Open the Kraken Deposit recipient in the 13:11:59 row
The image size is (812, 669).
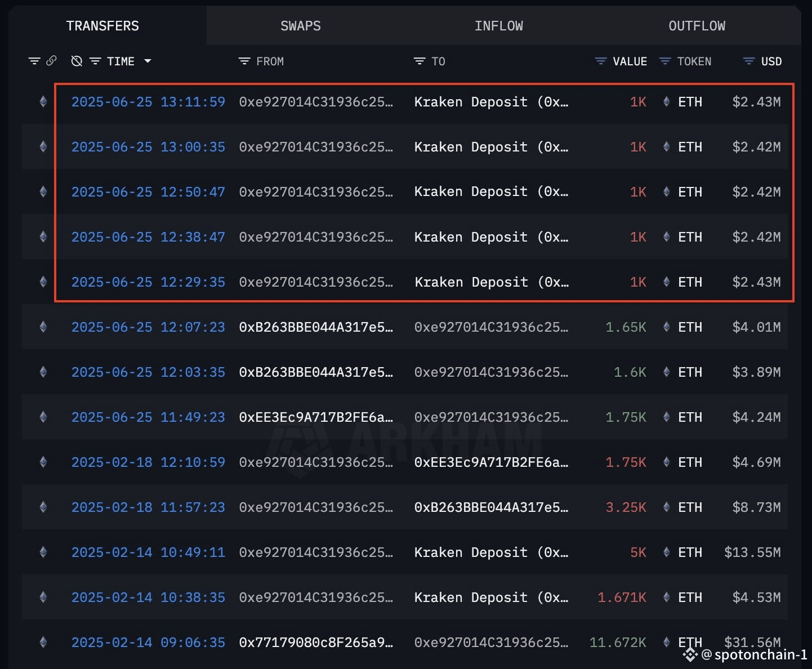click(491, 102)
